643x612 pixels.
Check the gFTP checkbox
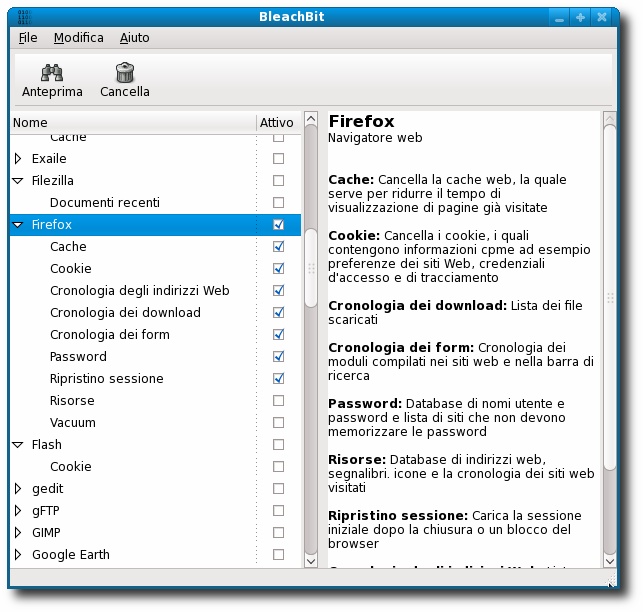pos(278,510)
